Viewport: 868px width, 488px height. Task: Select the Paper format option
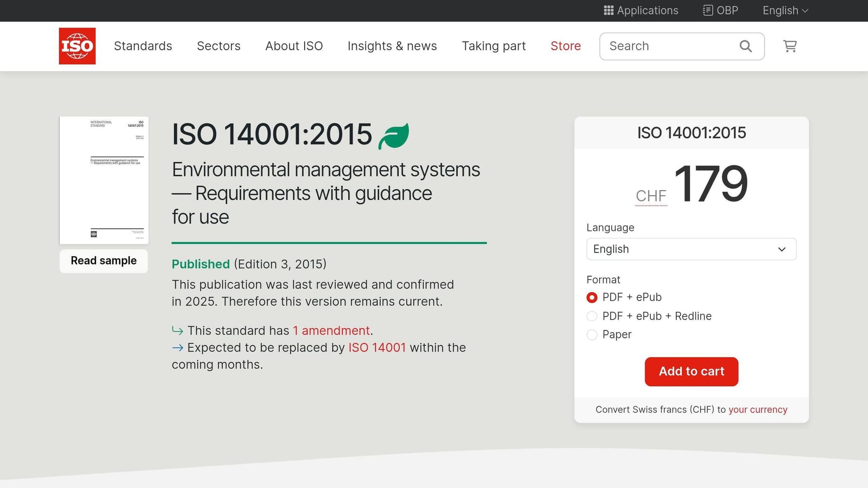pos(592,335)
